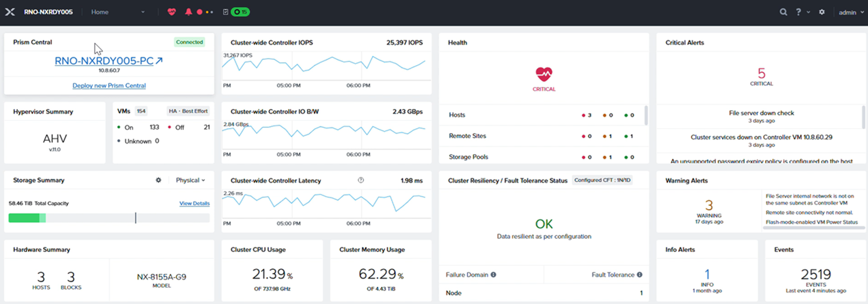Open the search magnifier icon
This screenshot has height=304, width=868.
[784, 12]
